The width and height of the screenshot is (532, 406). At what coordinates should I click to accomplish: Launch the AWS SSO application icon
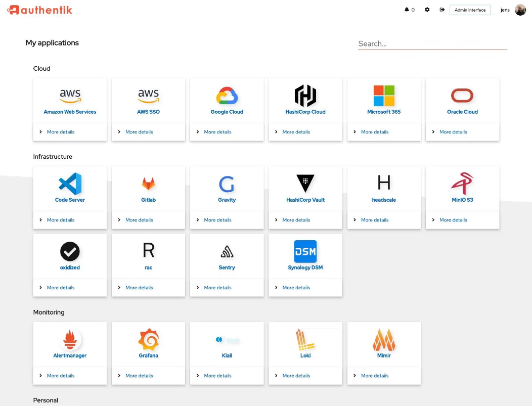click(x=148, y=96)
